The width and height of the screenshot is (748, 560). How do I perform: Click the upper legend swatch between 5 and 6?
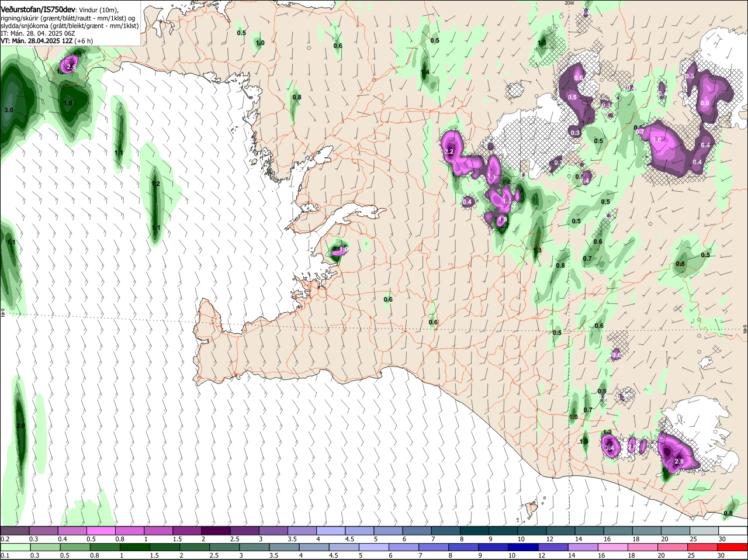388,531
